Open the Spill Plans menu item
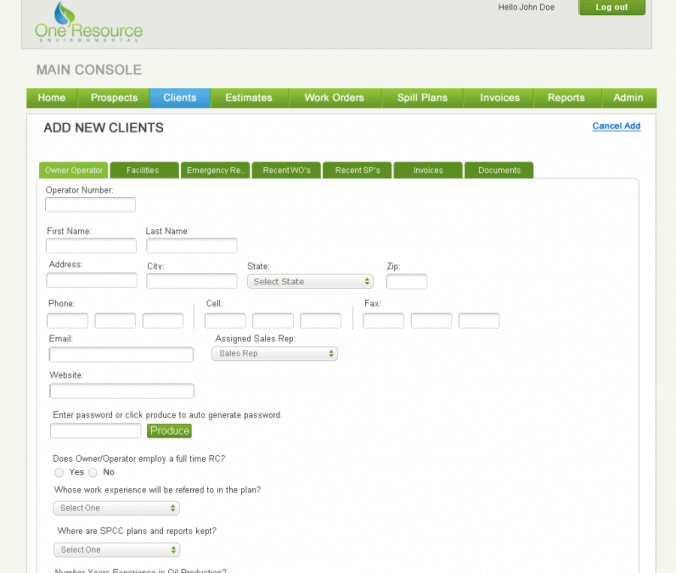This screenshot has width=676, height=573. coord(422,98)
